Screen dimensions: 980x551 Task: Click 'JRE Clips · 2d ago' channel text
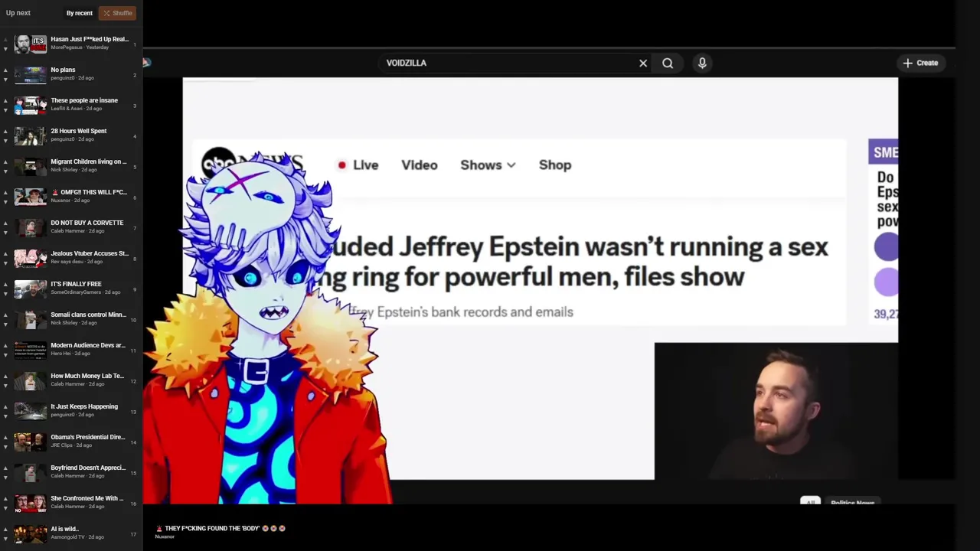point(71,445)
